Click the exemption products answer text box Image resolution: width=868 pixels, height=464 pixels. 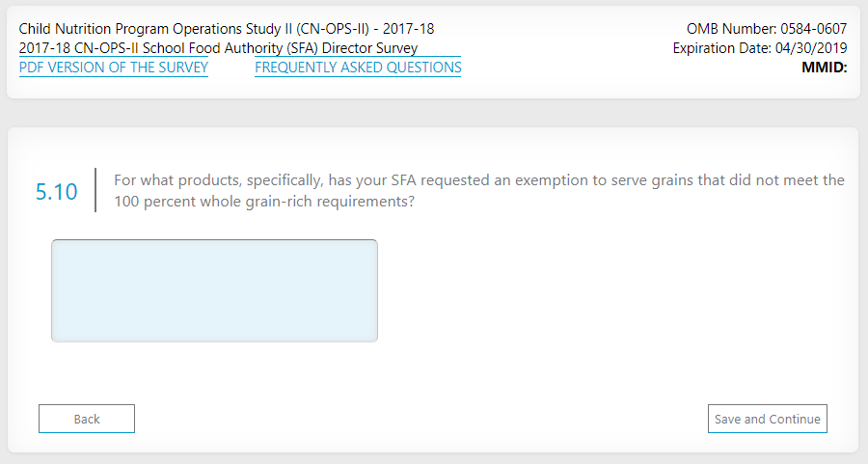tap(214, 290)
